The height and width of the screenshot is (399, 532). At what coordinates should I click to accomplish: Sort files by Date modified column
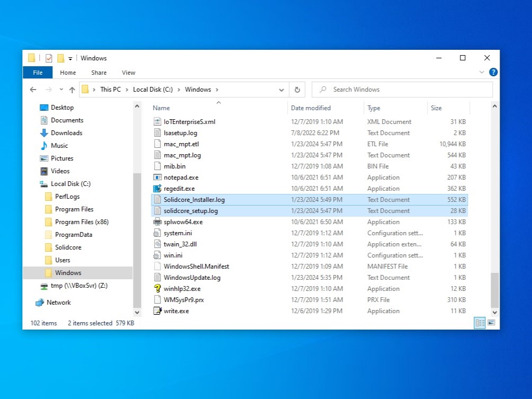click(311, 108)
